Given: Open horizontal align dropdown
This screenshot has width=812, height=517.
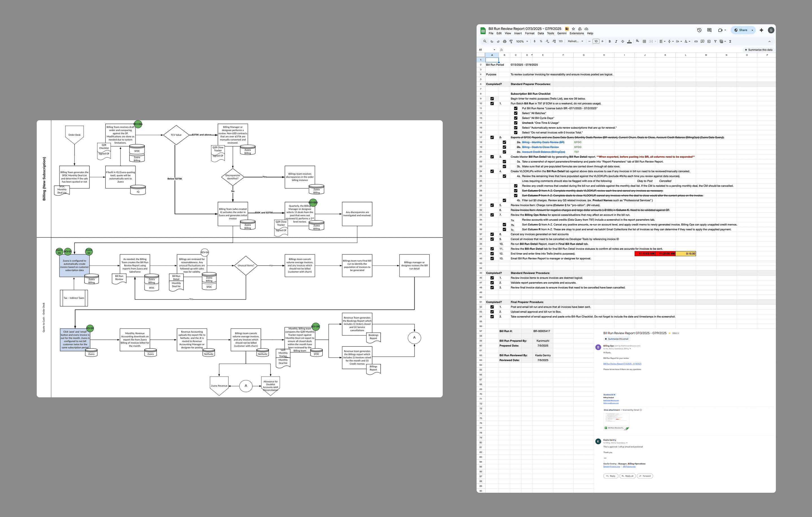Looking at the screenshot, I should [662, 41].
